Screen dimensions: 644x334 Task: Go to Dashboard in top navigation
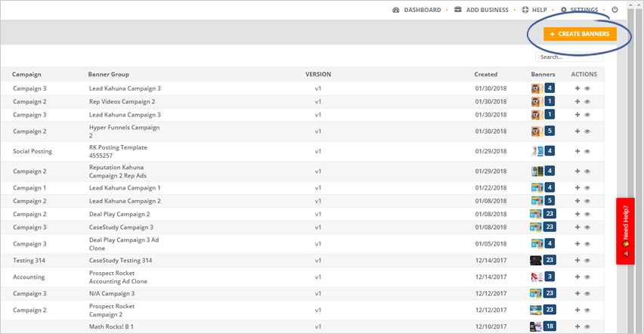(416, 10)
